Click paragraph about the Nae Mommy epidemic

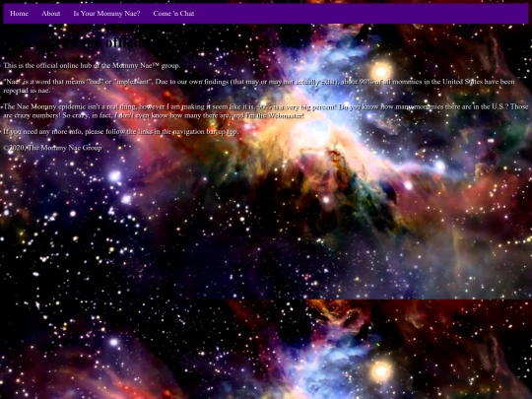(266, 111)
